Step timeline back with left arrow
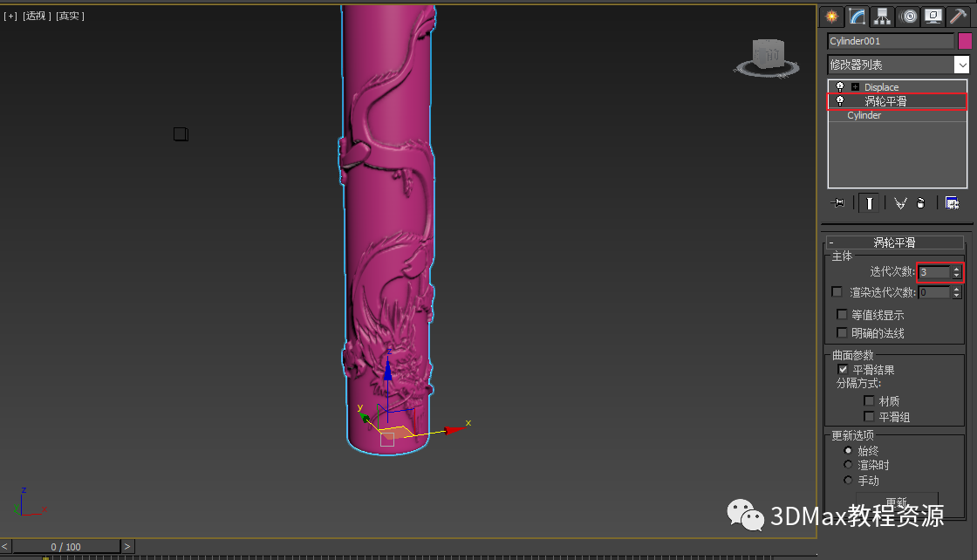977x560 pixels. [5, 546]
